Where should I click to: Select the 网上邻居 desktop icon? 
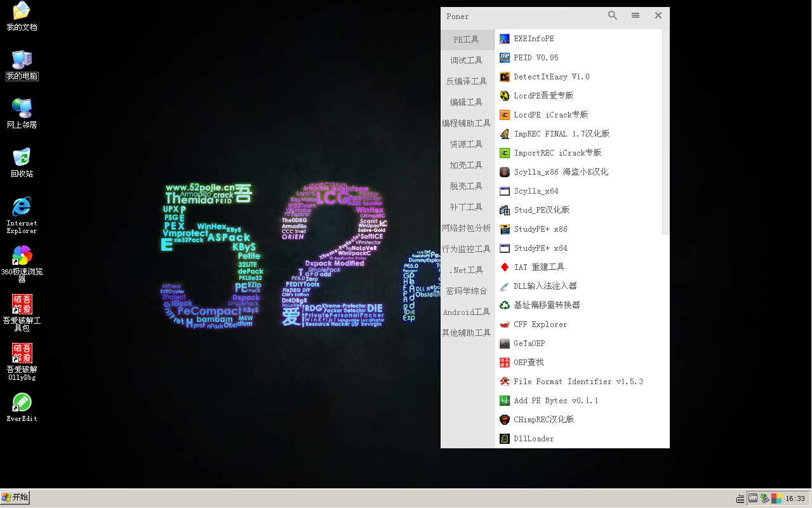22,114
